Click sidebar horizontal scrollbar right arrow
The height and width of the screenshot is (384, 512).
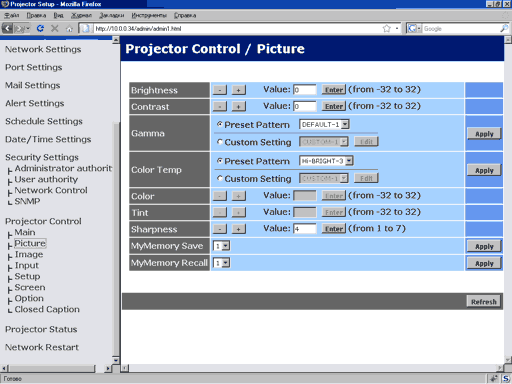[107, 368]
